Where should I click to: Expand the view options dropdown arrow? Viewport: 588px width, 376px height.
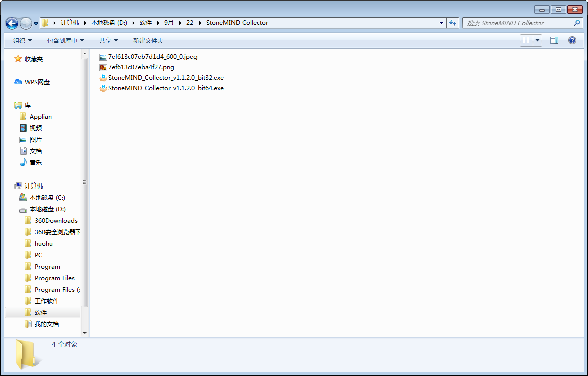coord(538,40)
